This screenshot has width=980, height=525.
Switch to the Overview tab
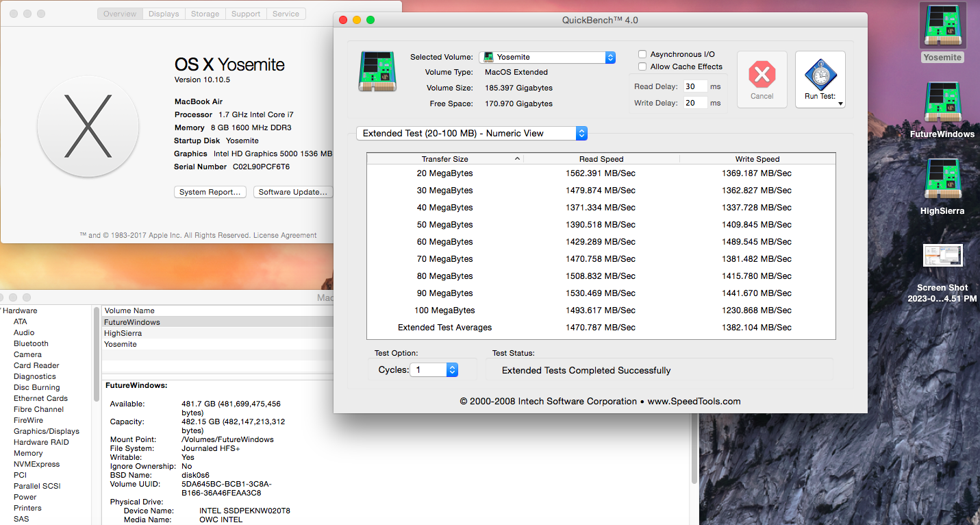coord(120,14)
